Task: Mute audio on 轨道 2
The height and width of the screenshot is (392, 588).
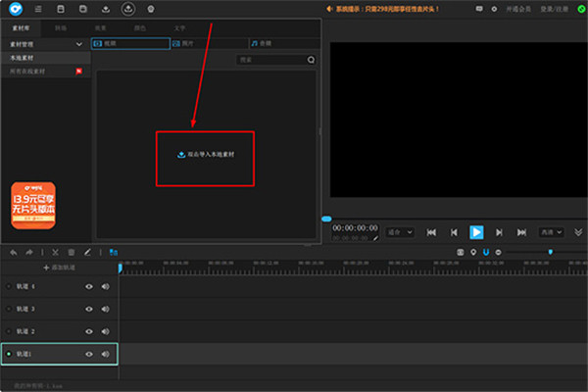Action: coord(105,331)
